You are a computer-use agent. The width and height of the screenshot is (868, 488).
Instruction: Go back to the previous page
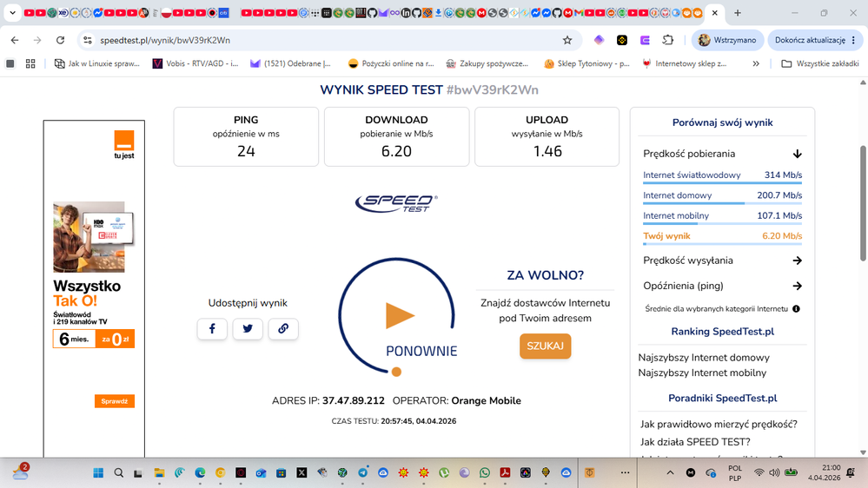15,40
